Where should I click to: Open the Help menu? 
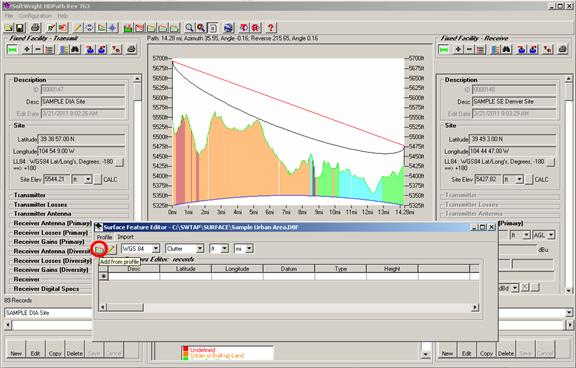pyautogui.click(x=62, y=16)
